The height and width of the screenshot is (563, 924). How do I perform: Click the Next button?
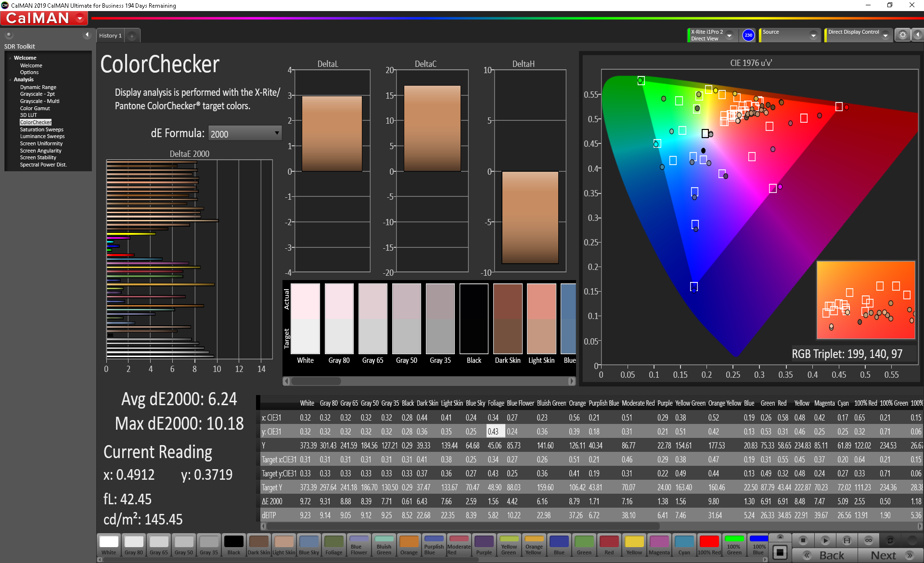pyautogui.click(x=890, y=555)
